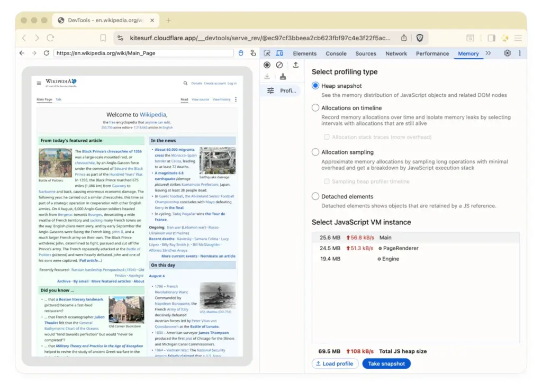Select the Engine VM instance row
Viewport: 542px width, 392px height.
click(x=415, y=259)
